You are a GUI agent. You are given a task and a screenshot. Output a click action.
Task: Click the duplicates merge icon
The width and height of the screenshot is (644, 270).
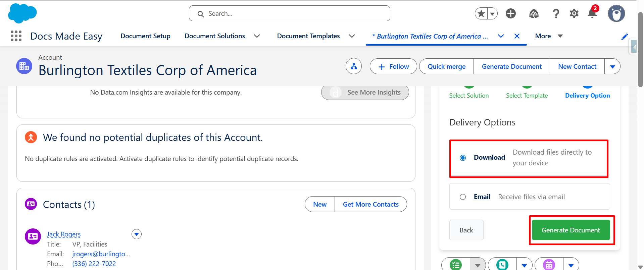click(31, 137)
